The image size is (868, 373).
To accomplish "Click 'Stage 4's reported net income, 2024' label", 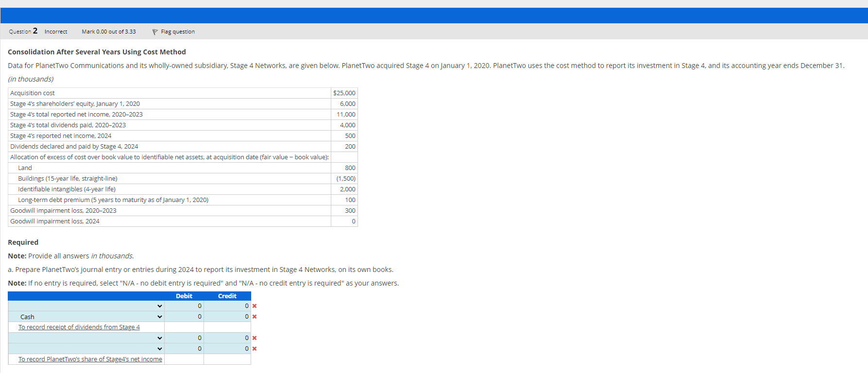I will [x=61, y=136].
